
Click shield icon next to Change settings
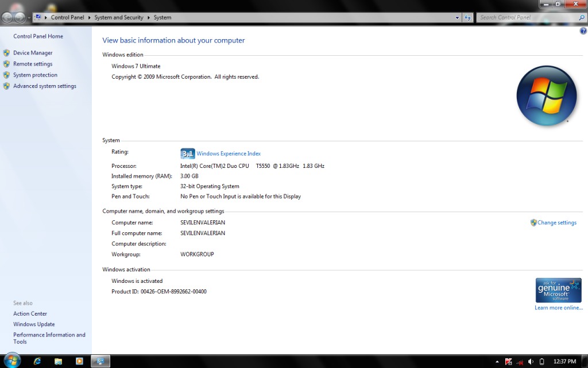[x=533, y=223]
